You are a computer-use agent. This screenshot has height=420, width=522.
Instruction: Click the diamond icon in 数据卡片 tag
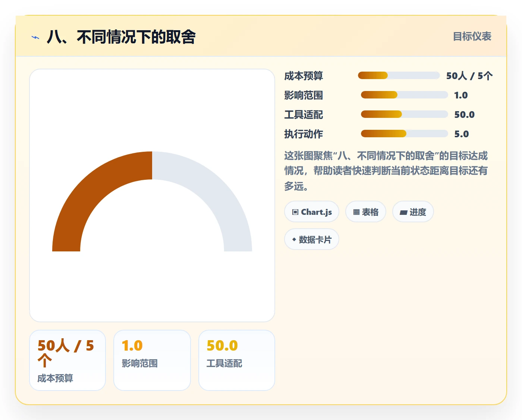click(x=294, y=239)
